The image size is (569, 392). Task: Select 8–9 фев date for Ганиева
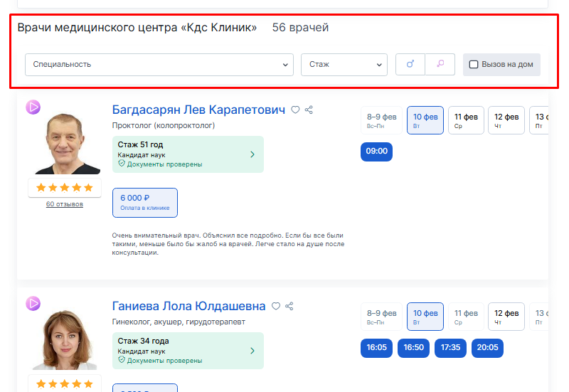pyautogui.click(x=381, y=317)
